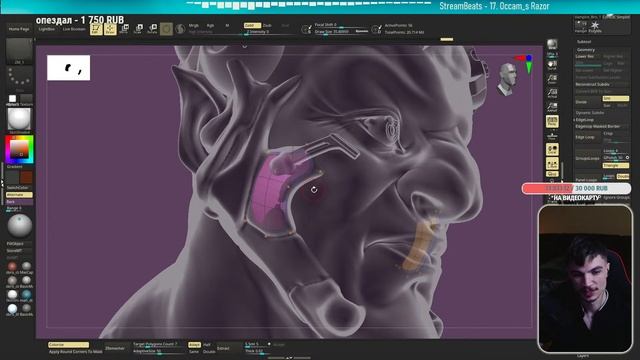Image resolution: width=640 pixels, height=360 pixels.
Task: Click the gray sphere material preview
Action: pos(19,226)
